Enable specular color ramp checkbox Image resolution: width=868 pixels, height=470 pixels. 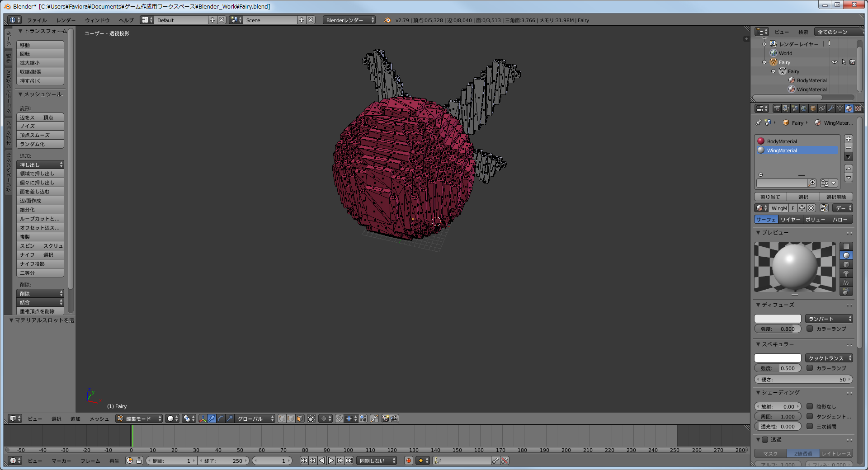pos(810,368)
